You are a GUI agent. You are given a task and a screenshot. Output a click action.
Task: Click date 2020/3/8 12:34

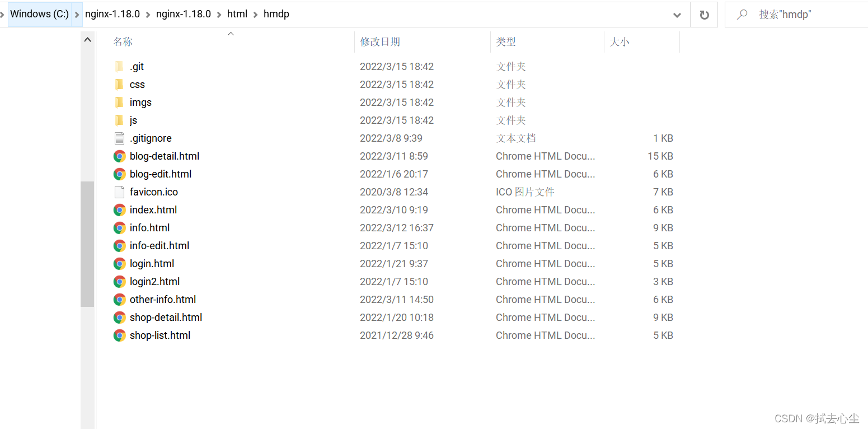tap(394, 192)
